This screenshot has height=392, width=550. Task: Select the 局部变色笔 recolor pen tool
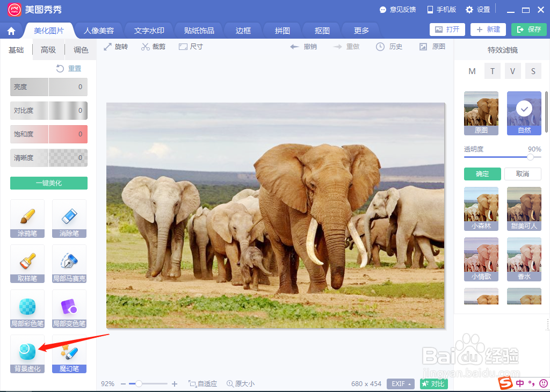pyautogui.click(x=69, y=309)
